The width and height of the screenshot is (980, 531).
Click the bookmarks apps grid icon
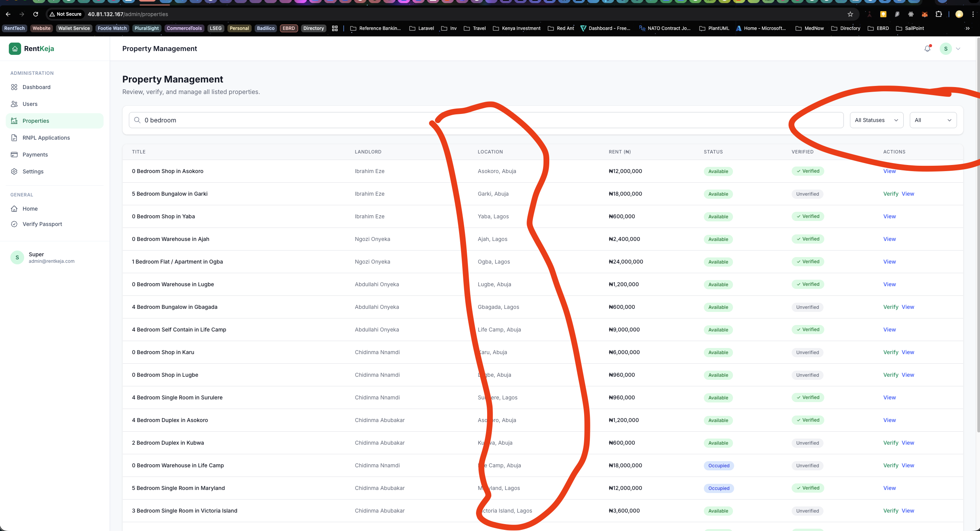[x=335, y=28]
